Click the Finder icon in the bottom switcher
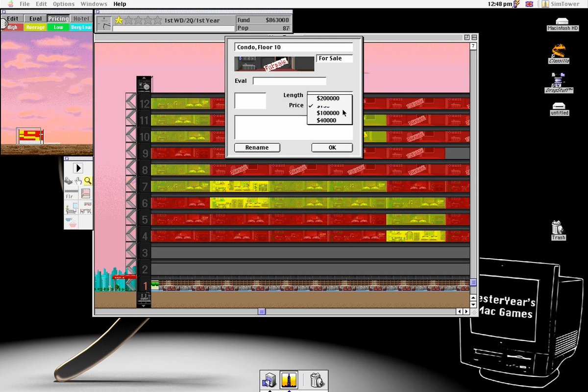This screenshot has width=588, height=392. (270, 380)
